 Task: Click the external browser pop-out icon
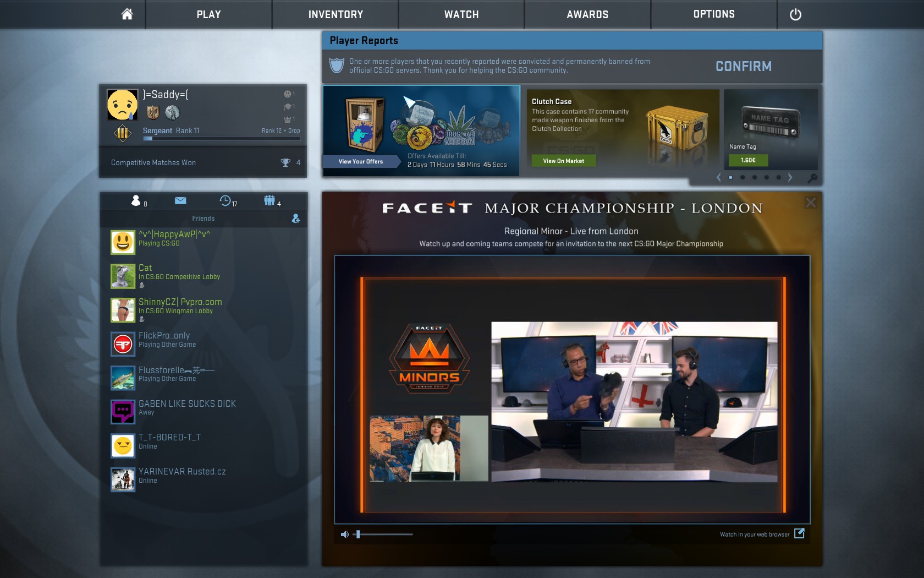pyautogui.click(x=800, y=533)
